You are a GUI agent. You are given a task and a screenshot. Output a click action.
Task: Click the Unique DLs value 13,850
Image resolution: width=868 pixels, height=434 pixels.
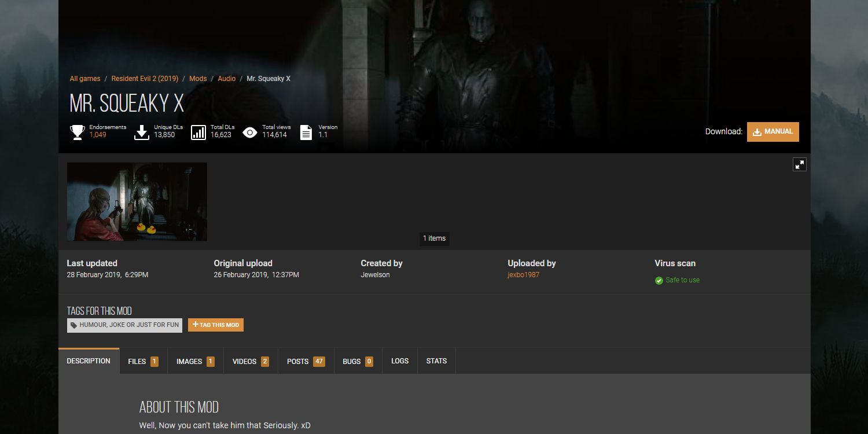click(164, 135)
